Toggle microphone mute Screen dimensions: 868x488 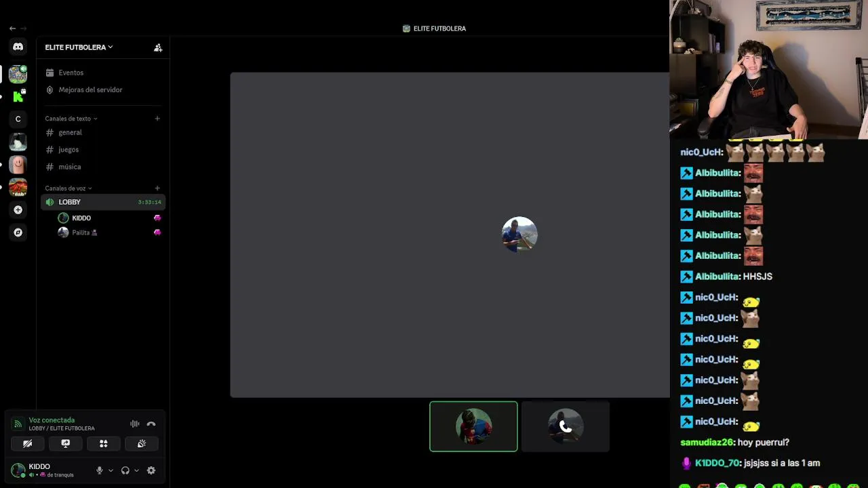click(x=100, y=470)
